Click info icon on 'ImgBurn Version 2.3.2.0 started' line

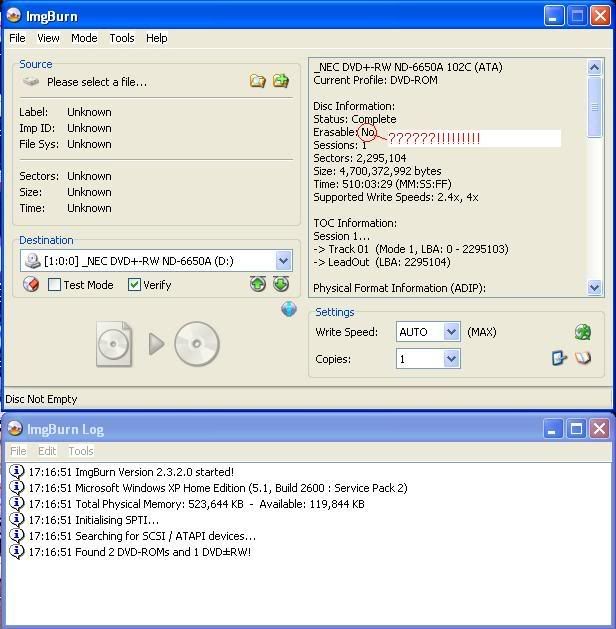tap(16, 471)
